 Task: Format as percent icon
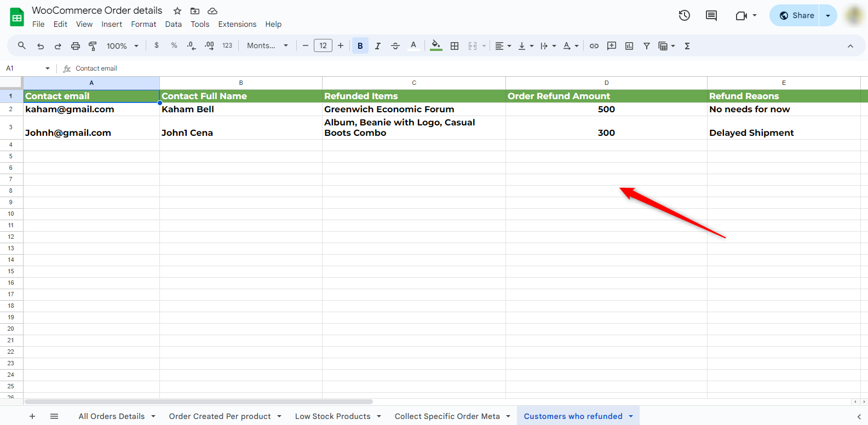click(x=174, y=45)
